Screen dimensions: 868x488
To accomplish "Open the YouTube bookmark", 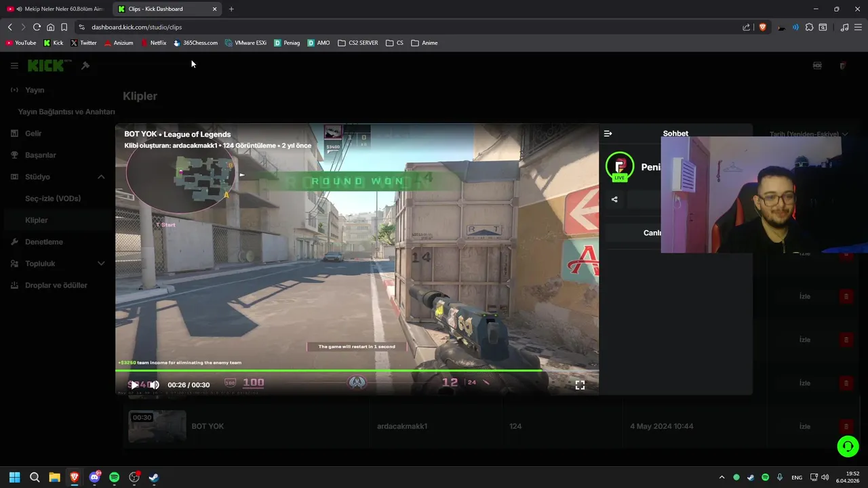I will 21,43.
